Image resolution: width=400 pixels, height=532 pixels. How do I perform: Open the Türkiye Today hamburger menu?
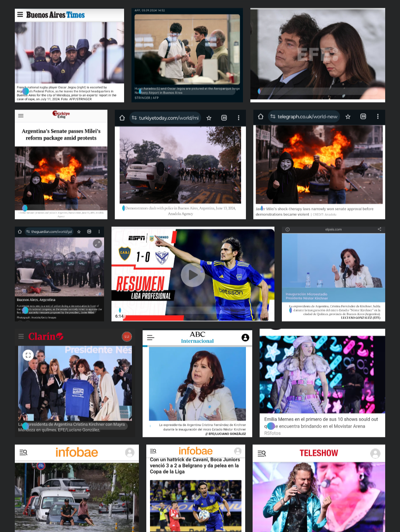(x=21, y=115)
